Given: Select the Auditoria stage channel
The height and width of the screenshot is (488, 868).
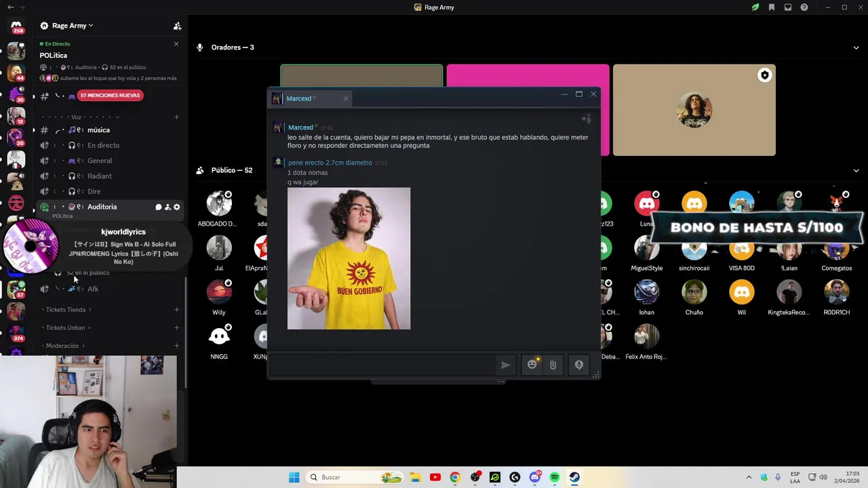Looking at the screenshot, I should 102,207.
